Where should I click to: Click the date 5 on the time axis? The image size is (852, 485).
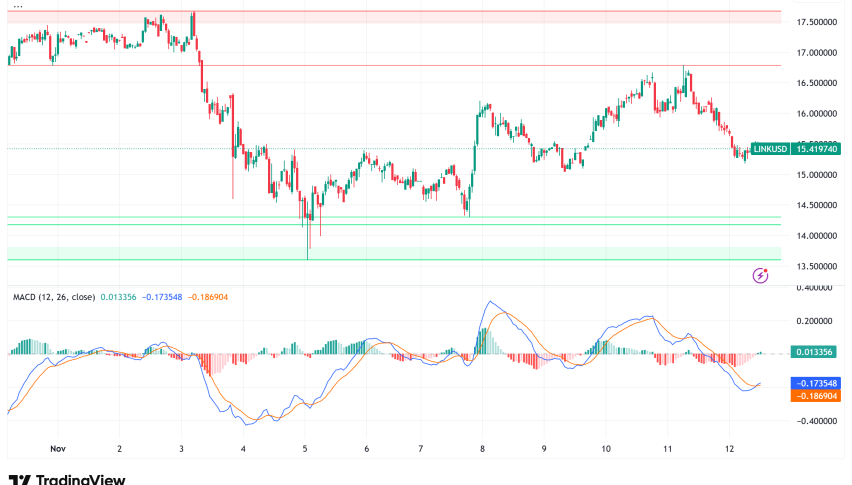pyautogui.click(x=305, y=450)
